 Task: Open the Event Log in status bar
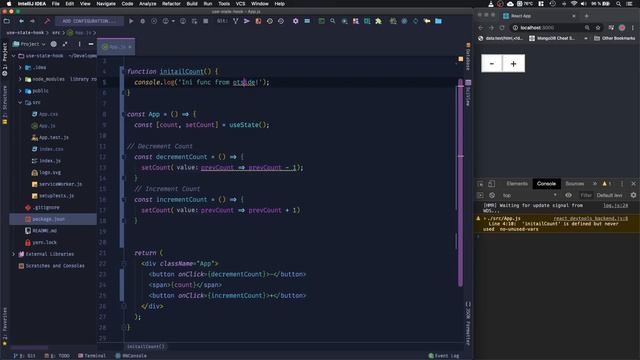(444, 356)
